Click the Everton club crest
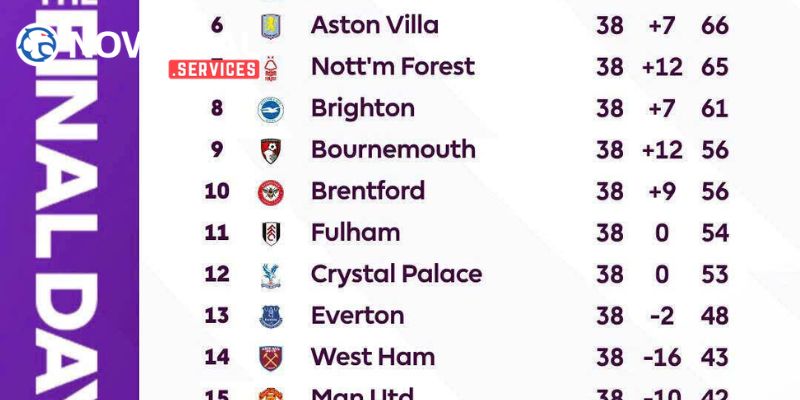The height and width of the screenshot is (400, 800). (x=270, y=316)
